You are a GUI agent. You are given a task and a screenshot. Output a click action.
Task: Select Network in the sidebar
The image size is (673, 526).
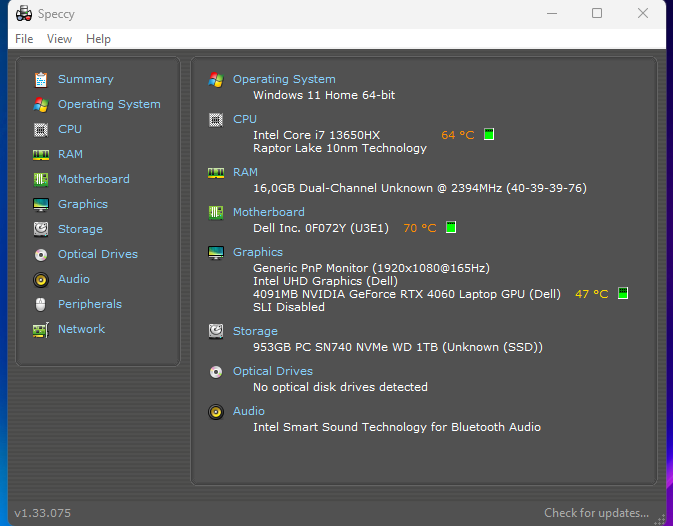pyautogui.click(x=82, y=329)
